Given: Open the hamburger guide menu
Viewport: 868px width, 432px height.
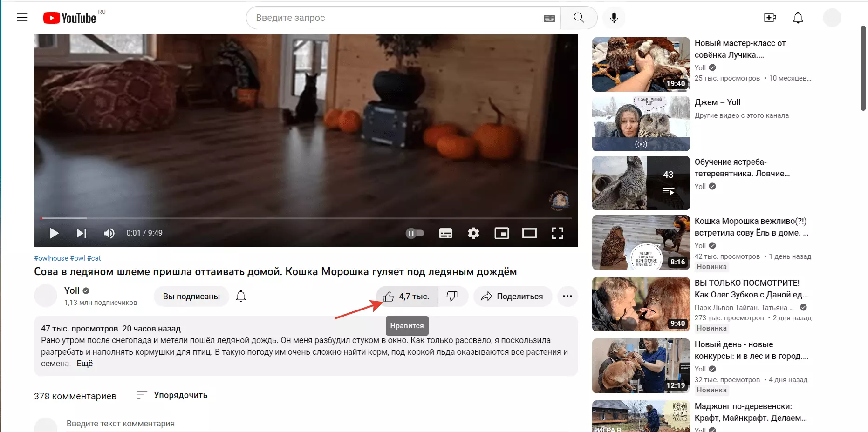Looking at the screenshot, I should (x=22, y=18).
